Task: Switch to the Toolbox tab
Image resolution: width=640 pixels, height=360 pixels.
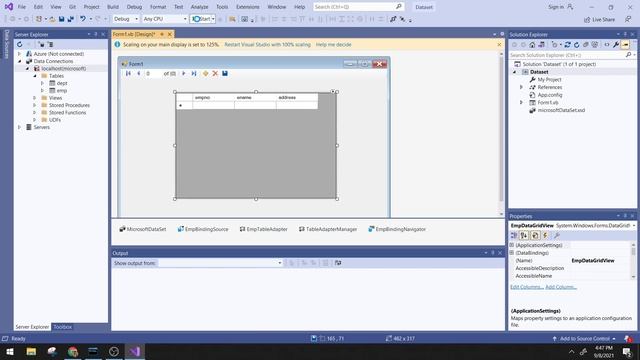Action: (x=62, y=327)
